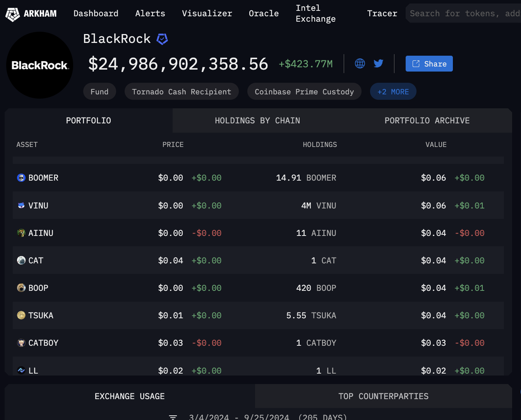Switch to HOLDINGS BY CHAIN tab

(257, 121)
